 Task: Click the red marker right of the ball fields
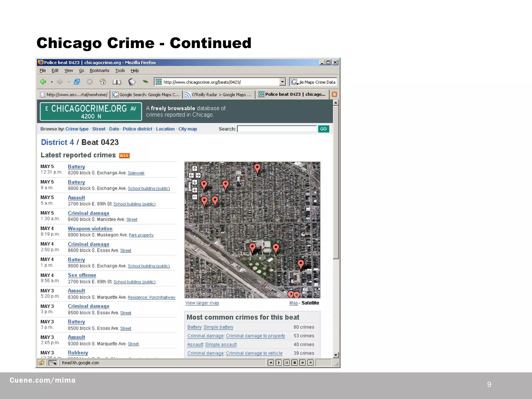click(x=301, y=264)
